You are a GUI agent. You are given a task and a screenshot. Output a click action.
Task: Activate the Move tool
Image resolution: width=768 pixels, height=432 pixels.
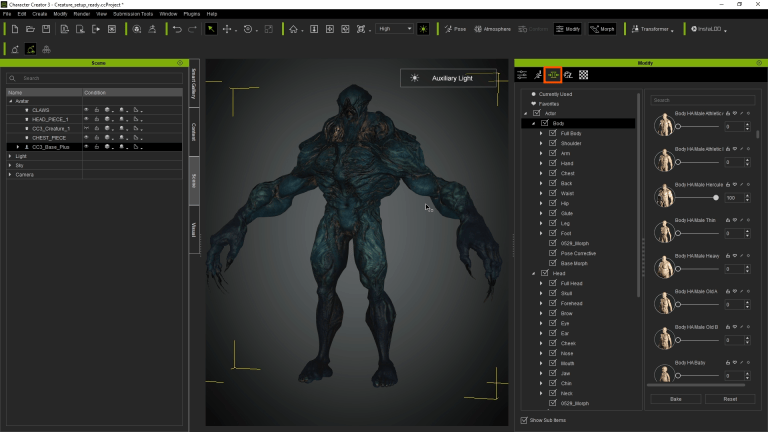tap(227, 29)
